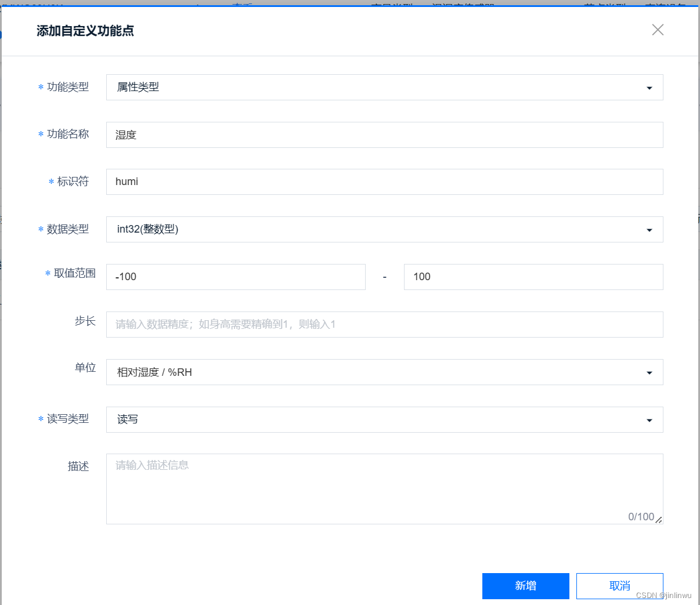Open the 单位 dropdown showing 相对湿度/%RH

point(384,372)
